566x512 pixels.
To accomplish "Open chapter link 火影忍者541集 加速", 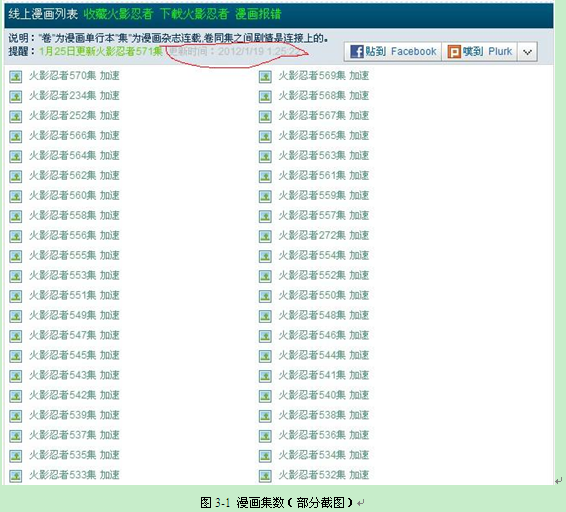I will 324,375.
